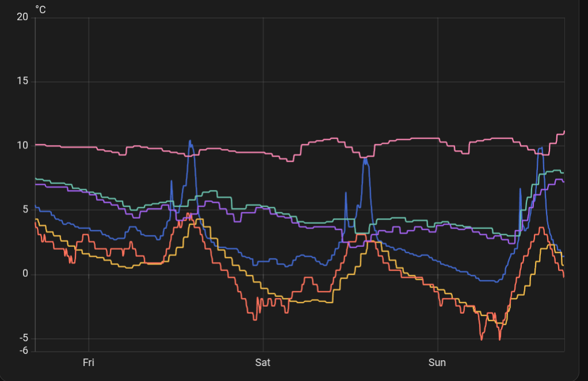Click the narrow blue spike before Friday's peak
The image size is (588, 381).
coord(171,181)
